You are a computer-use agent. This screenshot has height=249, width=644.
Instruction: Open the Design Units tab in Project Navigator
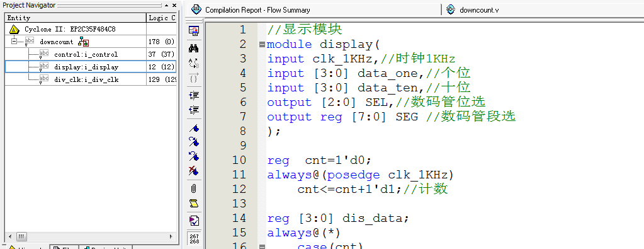[x=106, y=248]
